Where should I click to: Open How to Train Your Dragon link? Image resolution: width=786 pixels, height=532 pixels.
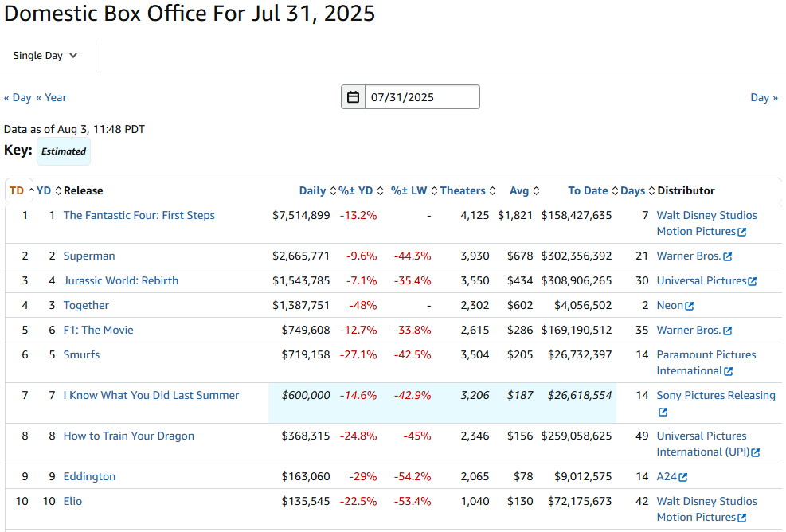128,436
